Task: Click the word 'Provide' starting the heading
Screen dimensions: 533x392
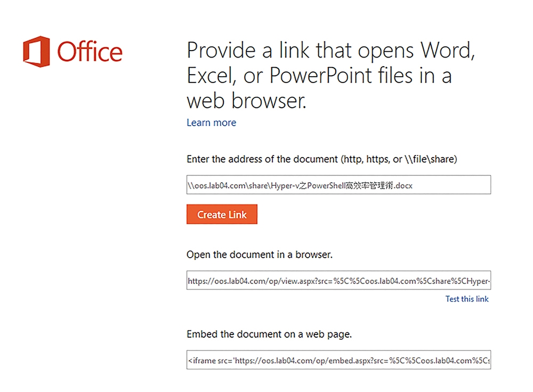Action: [221, 50]
